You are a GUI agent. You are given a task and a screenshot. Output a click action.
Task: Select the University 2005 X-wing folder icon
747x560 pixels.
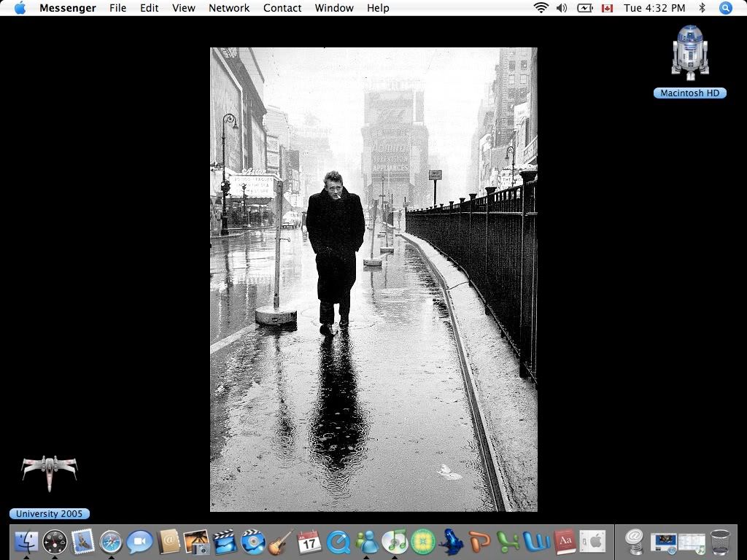[49, 472]
